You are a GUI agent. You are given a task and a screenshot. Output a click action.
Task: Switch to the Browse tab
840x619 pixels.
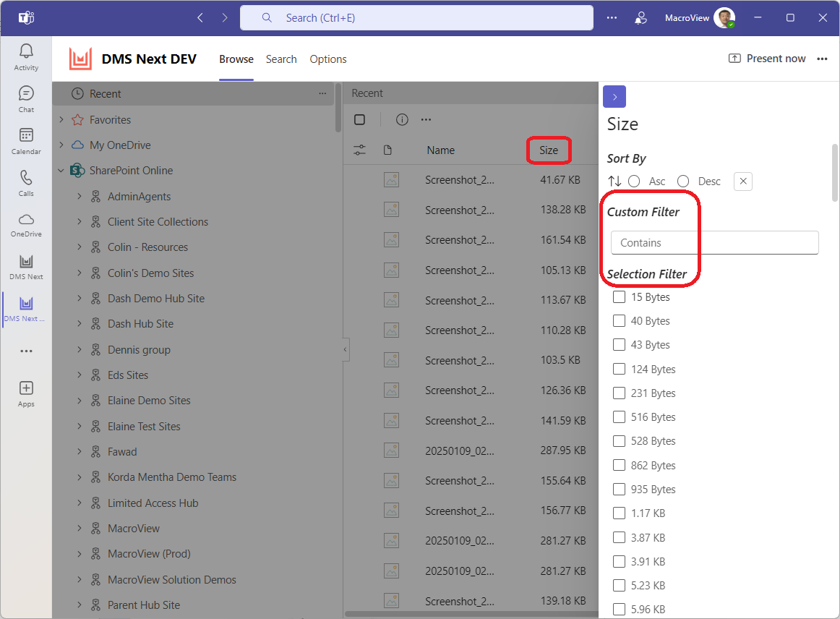[236, 59]
